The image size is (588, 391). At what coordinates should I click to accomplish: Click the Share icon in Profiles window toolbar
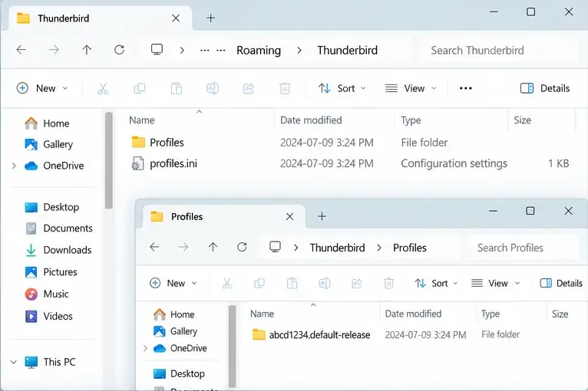tap(357, 283)
